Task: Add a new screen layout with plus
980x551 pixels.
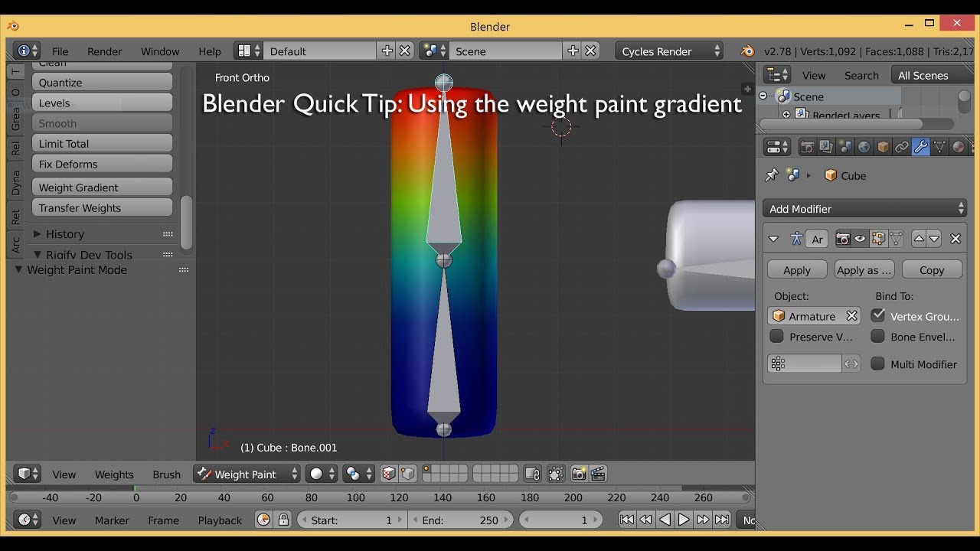Action: pos(387,51)
